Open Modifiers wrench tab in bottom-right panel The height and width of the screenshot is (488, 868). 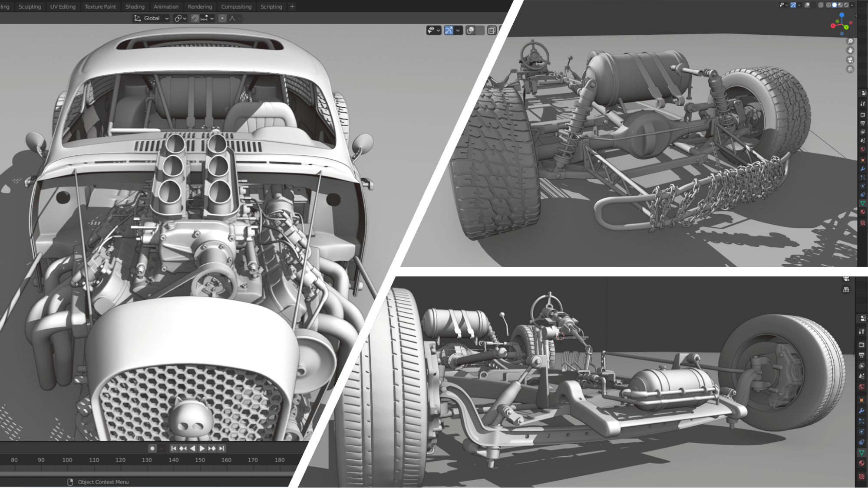[x=861, y=410]
